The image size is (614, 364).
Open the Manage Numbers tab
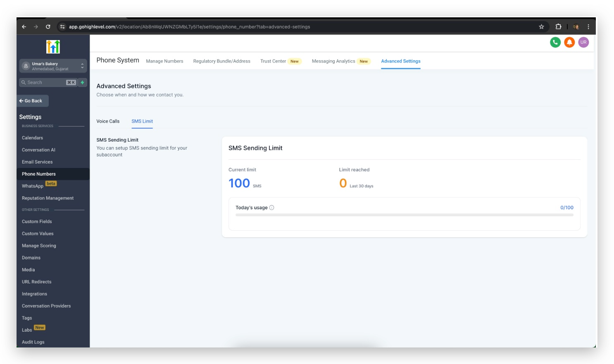coord(164,61)
